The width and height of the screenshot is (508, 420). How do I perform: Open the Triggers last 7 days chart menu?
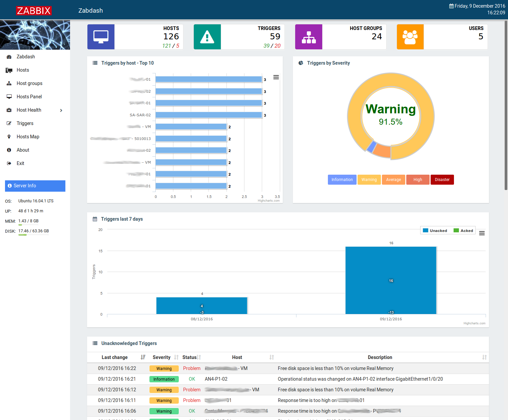[482, 233]
